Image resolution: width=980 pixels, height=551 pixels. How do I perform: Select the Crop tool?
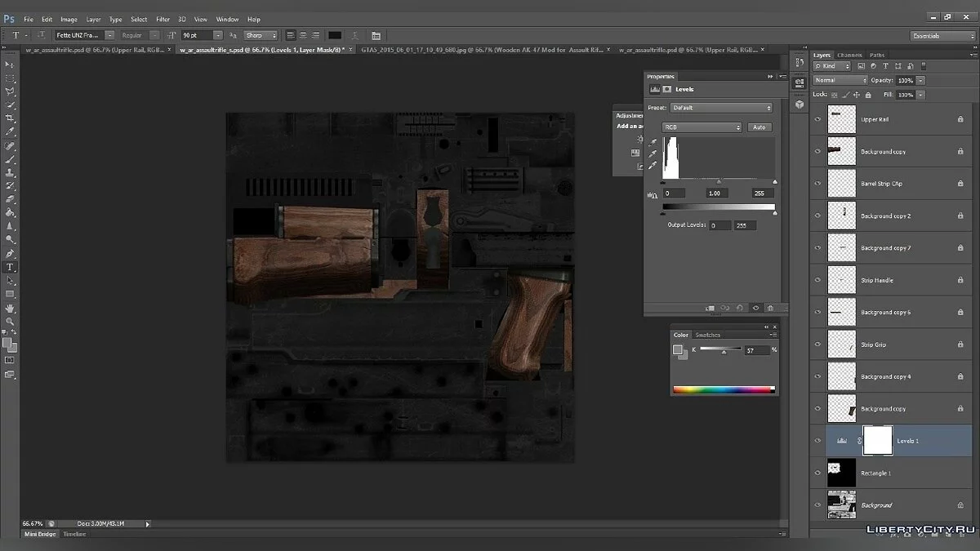point(10,118)
